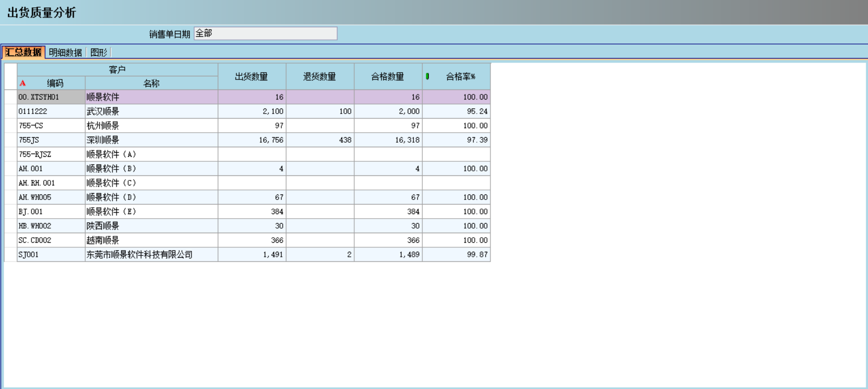Click customer name 顺景软件（B）
This screenshot has height=389, width=868.
pyautogui.click(x=111, y=169)
